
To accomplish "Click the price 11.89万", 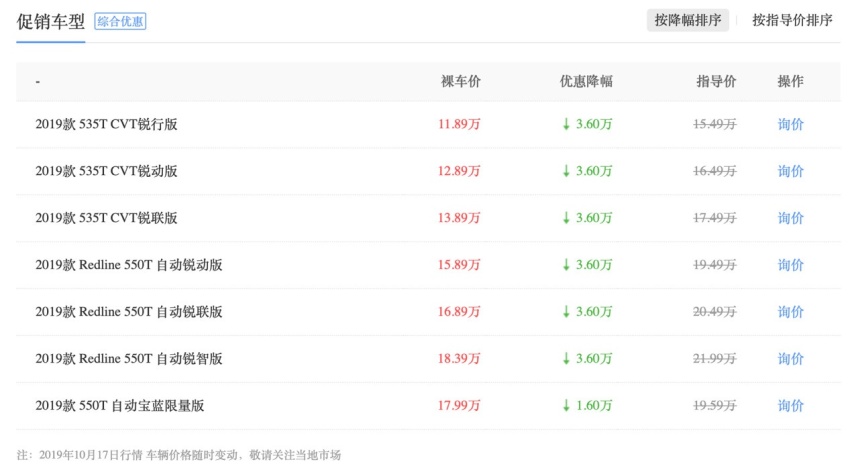I will click(459, 124).
